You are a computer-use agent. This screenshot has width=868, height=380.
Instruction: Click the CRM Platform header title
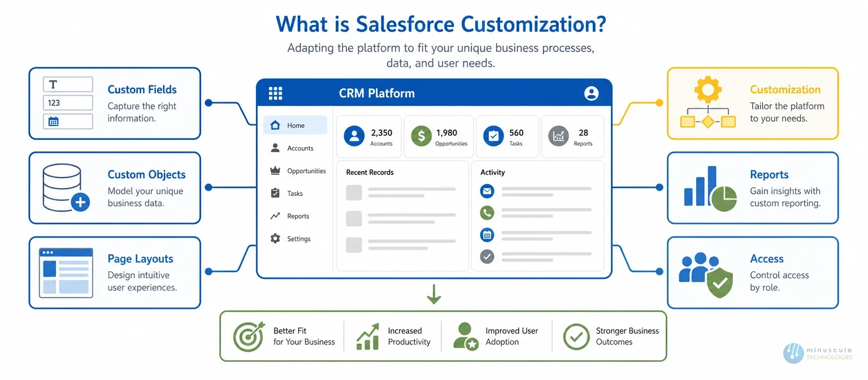[376, 93]
